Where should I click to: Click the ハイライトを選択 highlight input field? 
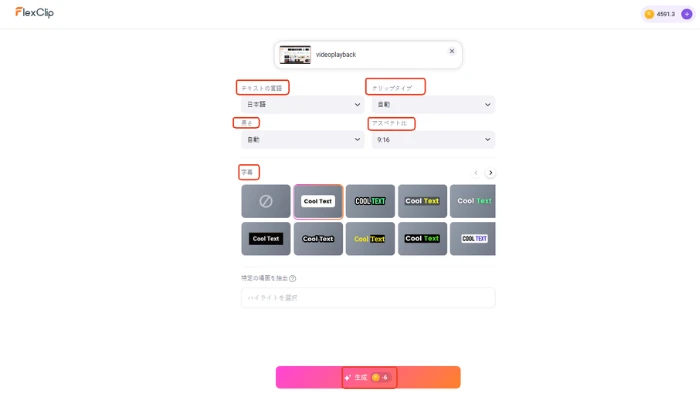pos(368,298)
